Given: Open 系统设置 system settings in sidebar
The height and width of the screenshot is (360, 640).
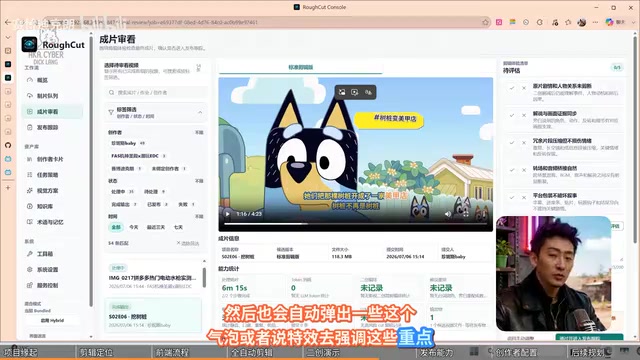Looking at the screenshot, I should pyautogui.click(x=52, y=269).
